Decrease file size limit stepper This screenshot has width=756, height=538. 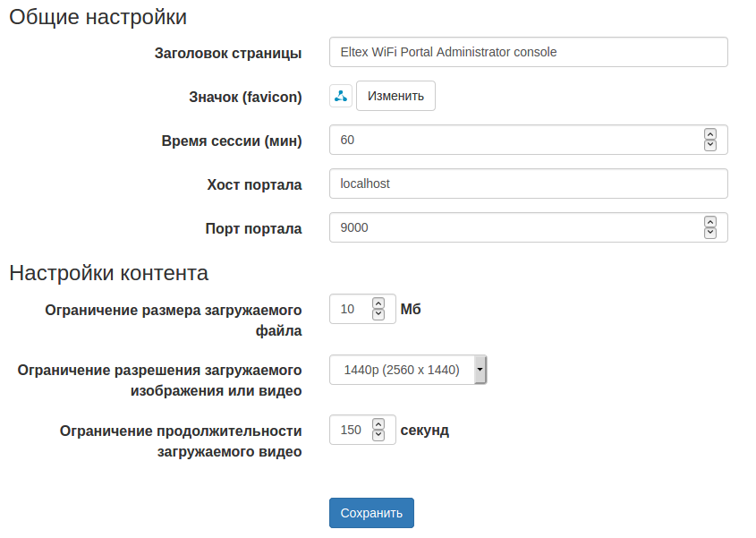pyautogui.click(x=378, y=314)
